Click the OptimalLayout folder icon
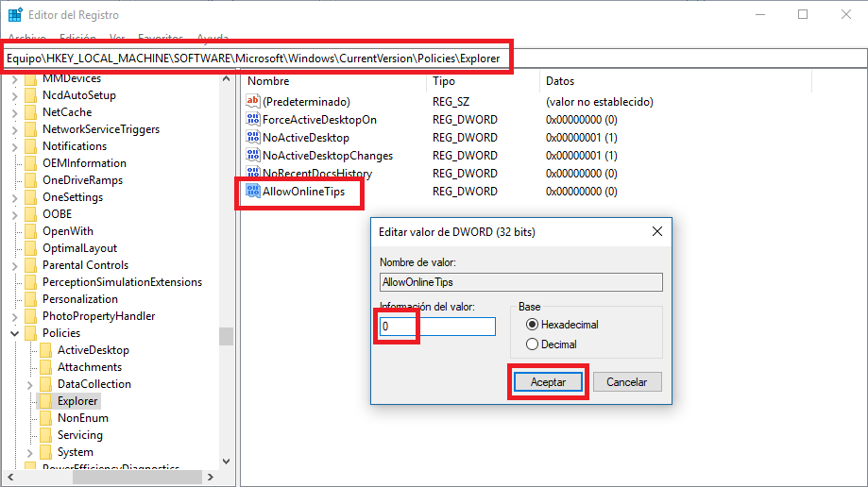Viewport: 868px width, 487px height. [x=31, y=248]
